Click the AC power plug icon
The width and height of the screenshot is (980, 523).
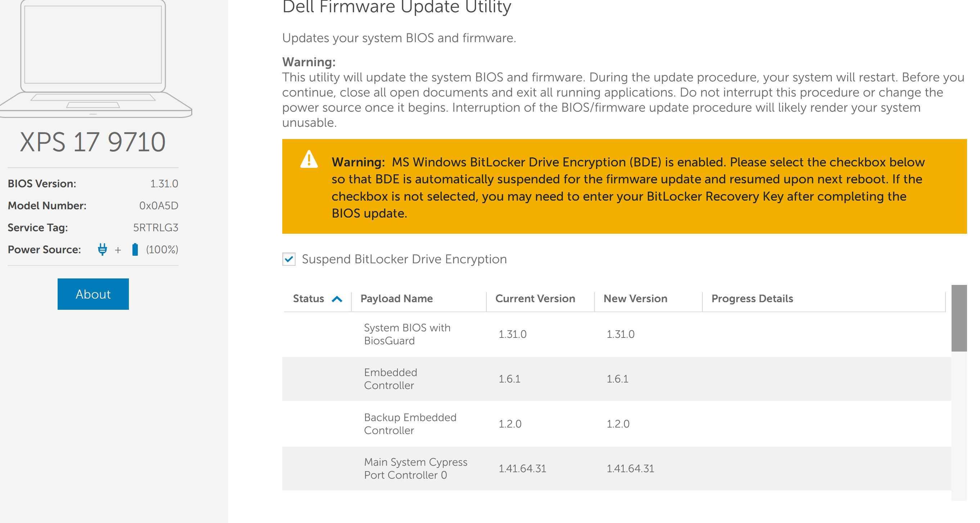point(102,249)
